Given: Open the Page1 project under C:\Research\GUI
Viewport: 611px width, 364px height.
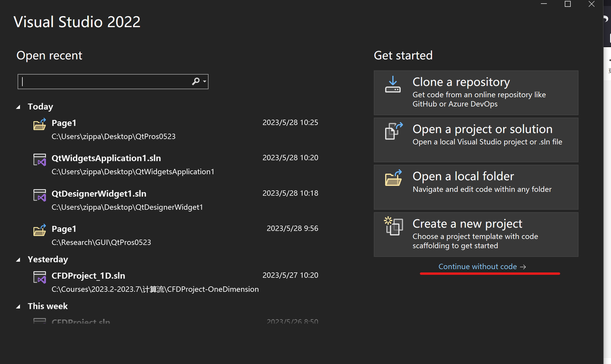Looking at the screenshot, I should [x=64, y=229].
